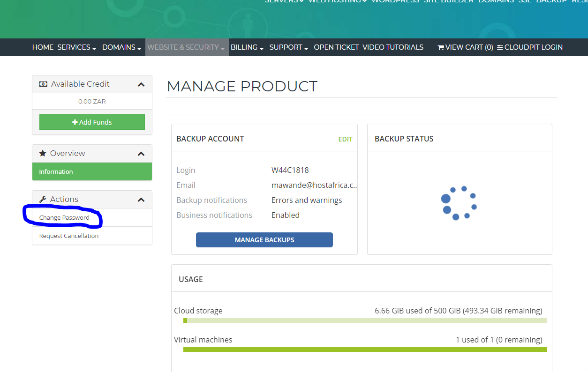The height and width of the screenshot is (372, 588).
Task: Open View Cart (0)
Action: (465, 47)
